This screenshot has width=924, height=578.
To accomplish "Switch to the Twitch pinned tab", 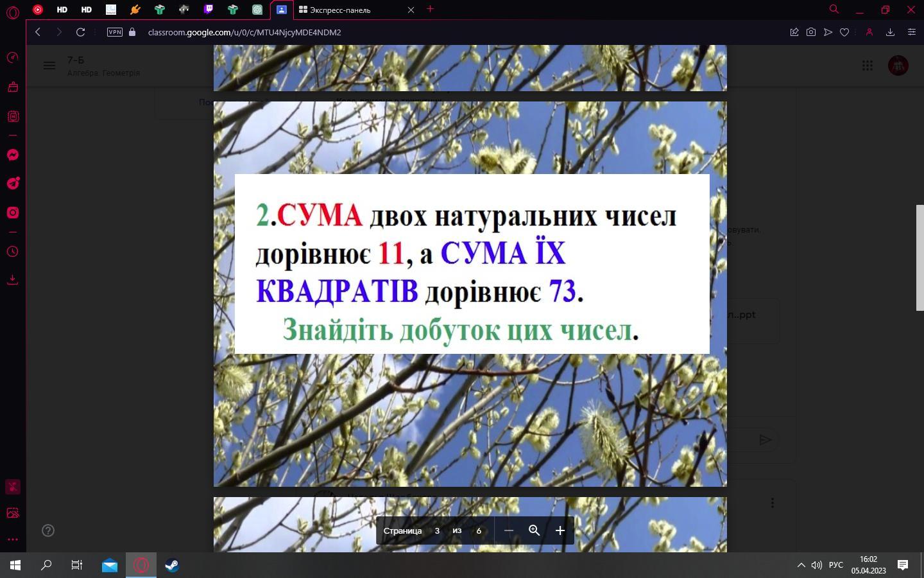I will coord(209,10).
